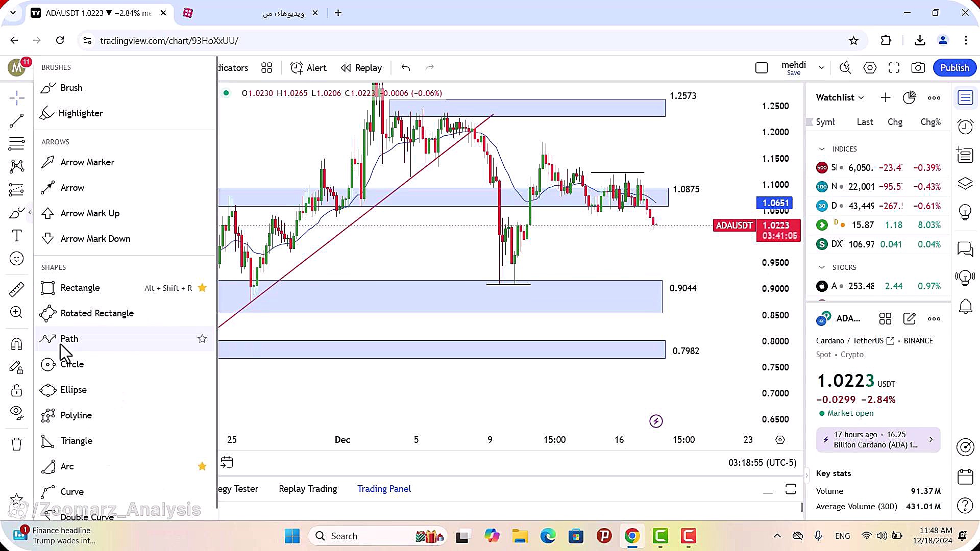Open the calendar icon in right sidebar
Image resolution: width=980 pixels, height=551 pixels.
pos(965,477)
